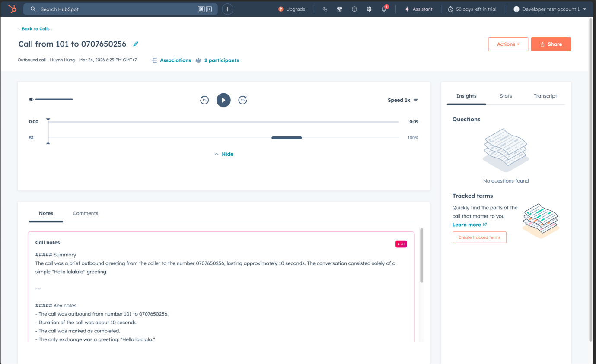This screenshot has width=596, height=364.
Task: Open the marketplace store icon
Action: [340, 9]
